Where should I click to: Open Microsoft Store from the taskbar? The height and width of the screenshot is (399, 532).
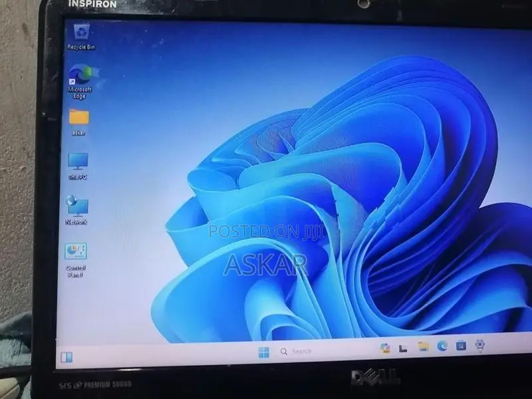click(x=461, y=345)
